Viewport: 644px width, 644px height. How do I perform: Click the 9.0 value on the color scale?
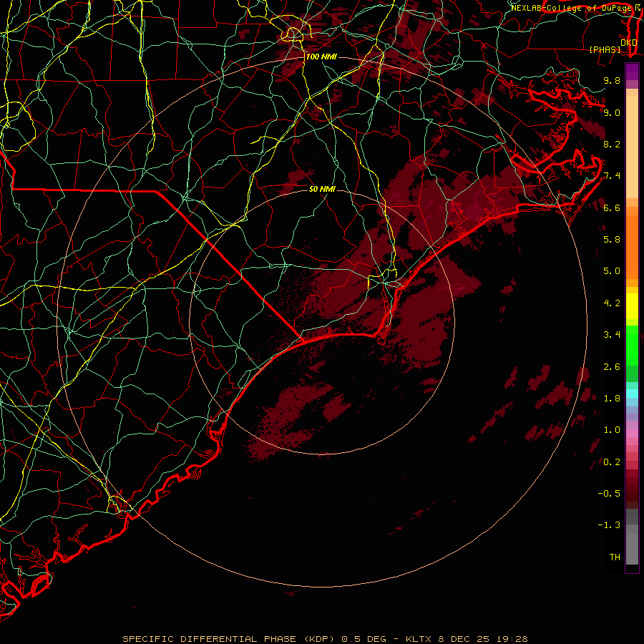tap(612, 112)
